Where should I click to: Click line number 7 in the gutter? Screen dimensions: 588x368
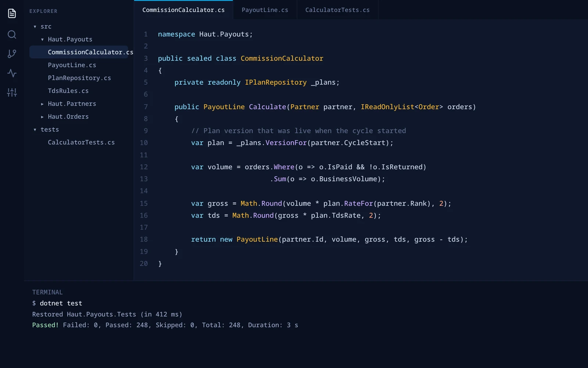point(146,107)
